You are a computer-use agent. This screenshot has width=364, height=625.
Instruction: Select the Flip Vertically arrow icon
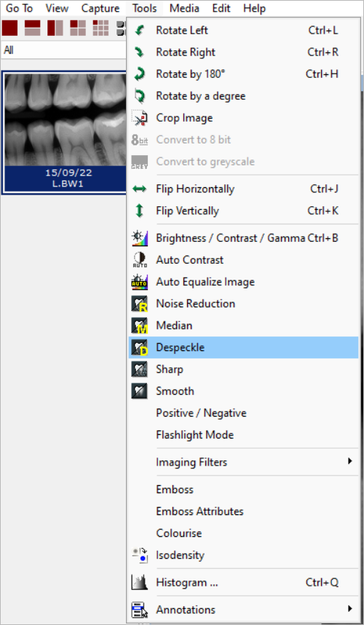[139, 211]
